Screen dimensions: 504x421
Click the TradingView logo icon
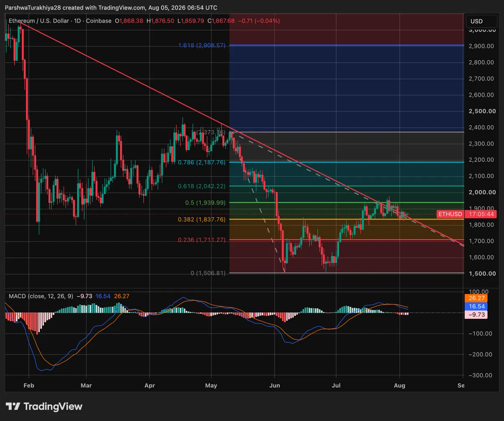point(13,406)
